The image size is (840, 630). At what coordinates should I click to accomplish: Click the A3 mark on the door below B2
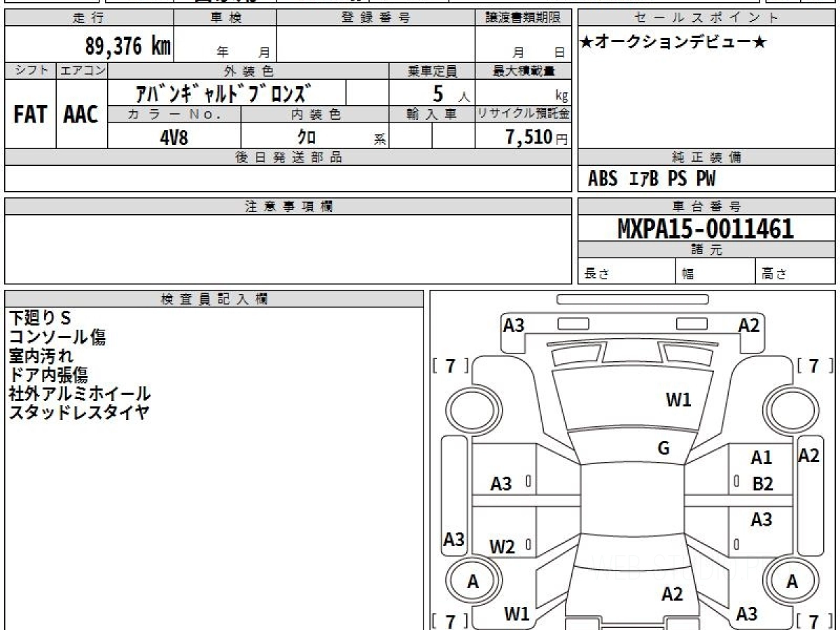tap(762, 520)
